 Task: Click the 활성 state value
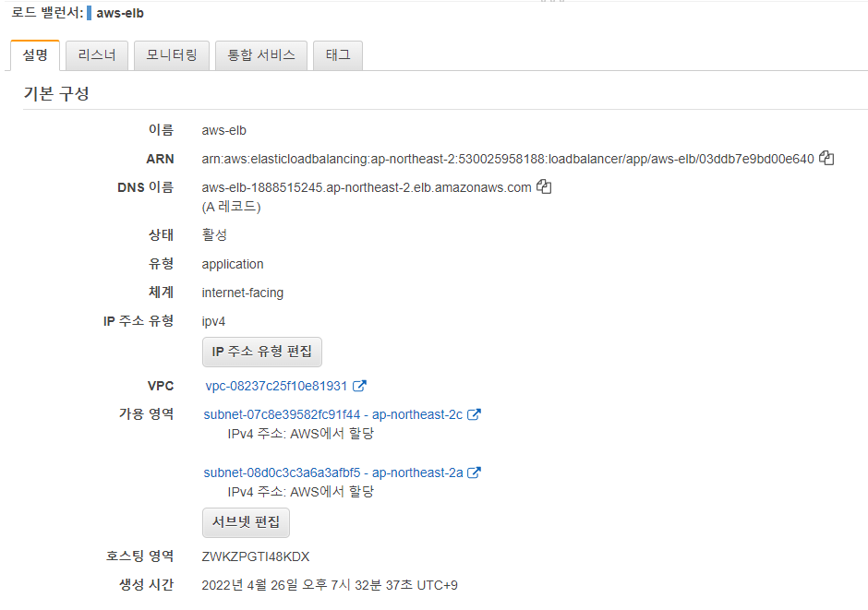tap(214, 235)
